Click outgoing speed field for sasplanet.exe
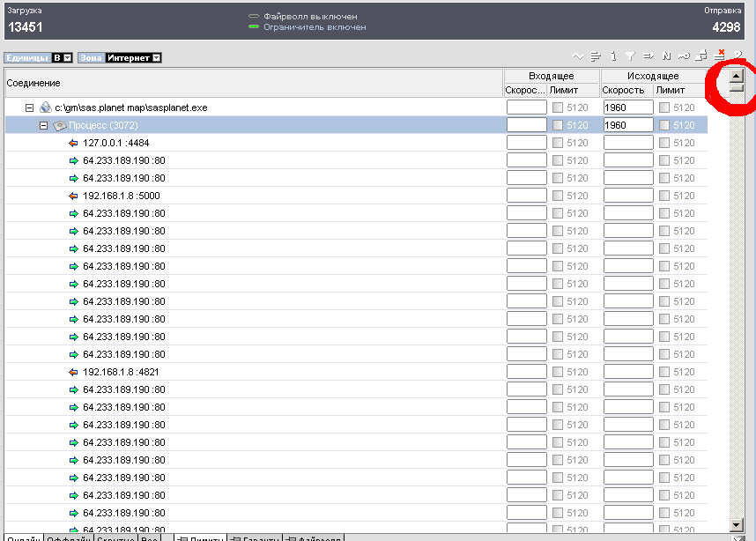 627,107
